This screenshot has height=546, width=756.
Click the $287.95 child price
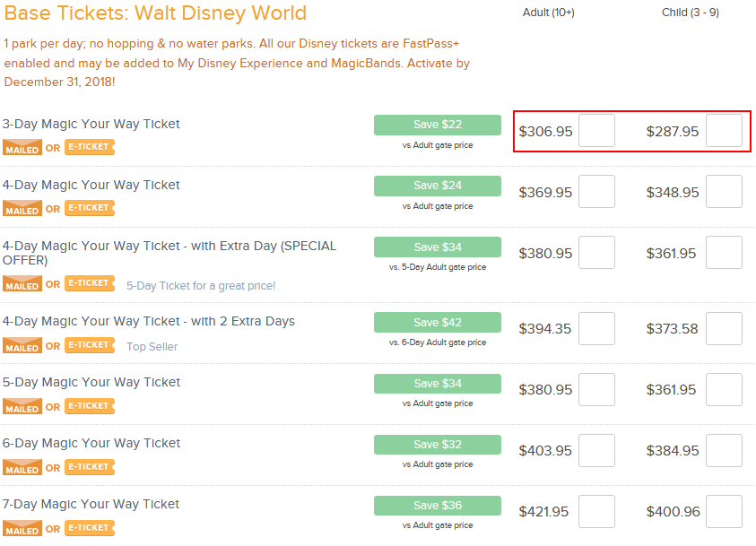[672, 132]
